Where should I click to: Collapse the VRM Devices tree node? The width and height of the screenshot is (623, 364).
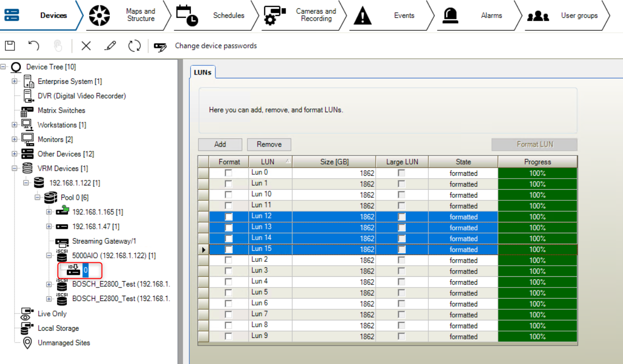pos(15,169)
